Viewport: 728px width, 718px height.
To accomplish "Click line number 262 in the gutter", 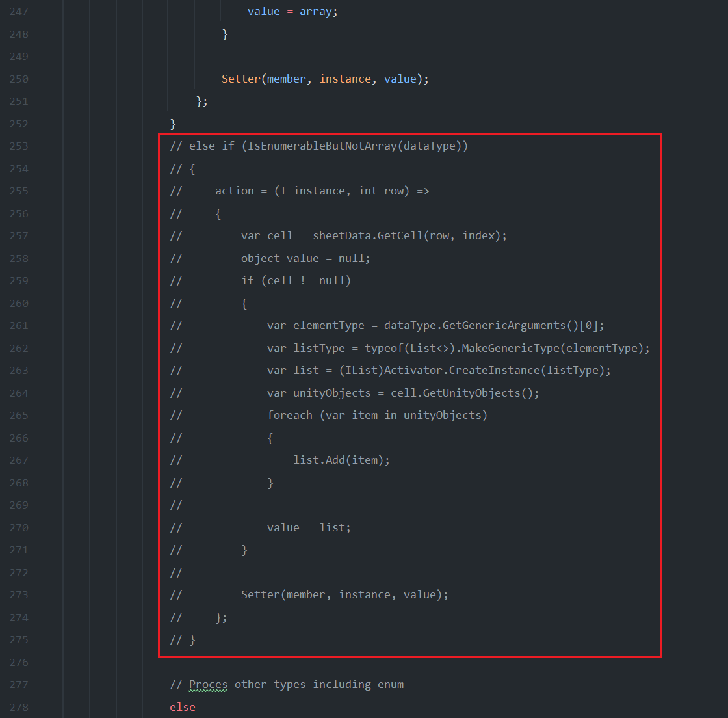I will pyautogui.click(x=19, y=349).
